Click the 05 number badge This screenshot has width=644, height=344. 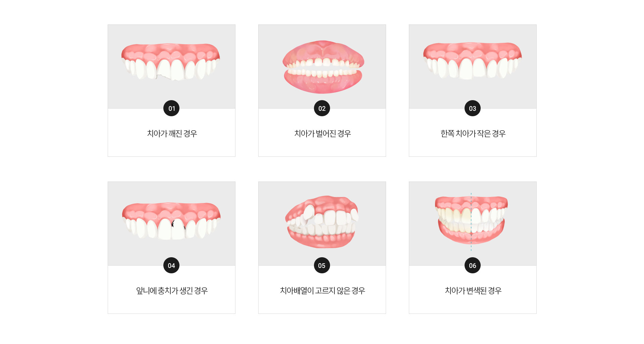click(322, 265)
